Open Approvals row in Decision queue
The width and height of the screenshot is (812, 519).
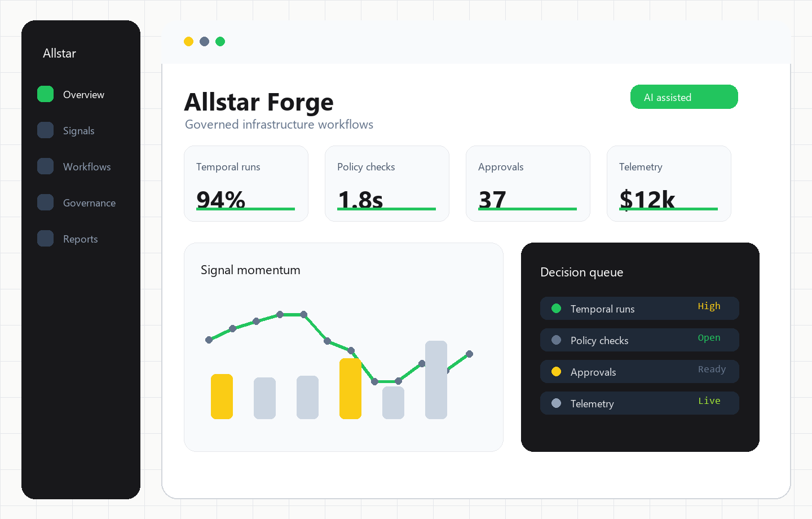tap(639, 372)
